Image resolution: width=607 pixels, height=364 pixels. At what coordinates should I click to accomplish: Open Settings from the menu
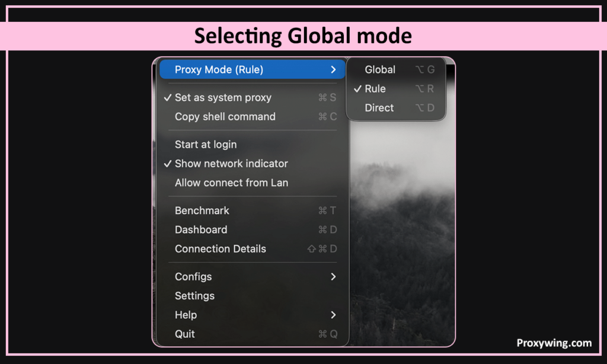[194, 295]
